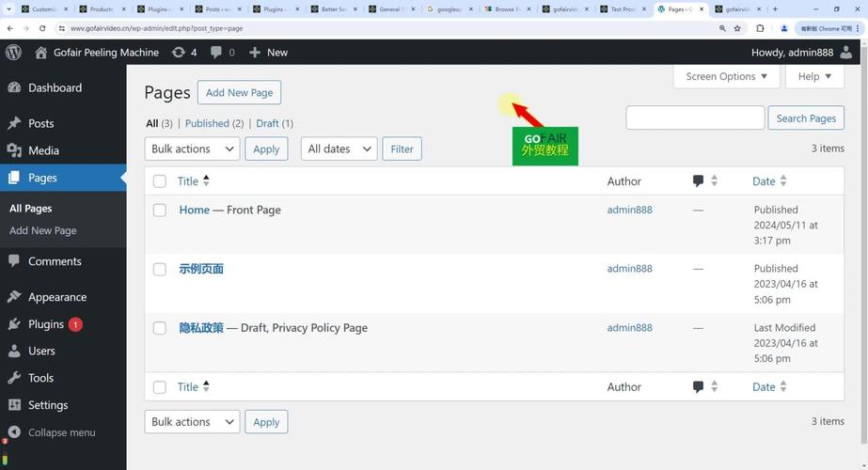Screen dimensions: 868x470
Task: Select the 示例页面 row checkbox
Action: pos(160,270)
